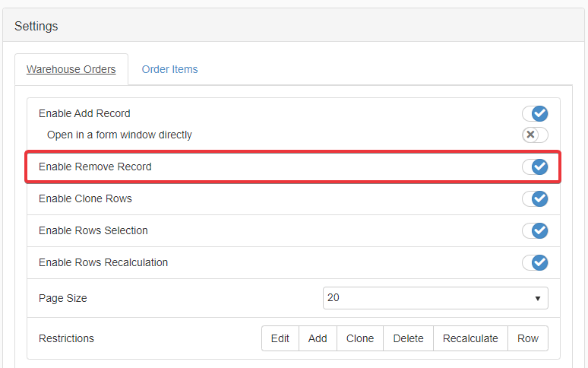Open the Recalculate restrictions option
This screenshot has height=368, width=588.
[470, 338]
